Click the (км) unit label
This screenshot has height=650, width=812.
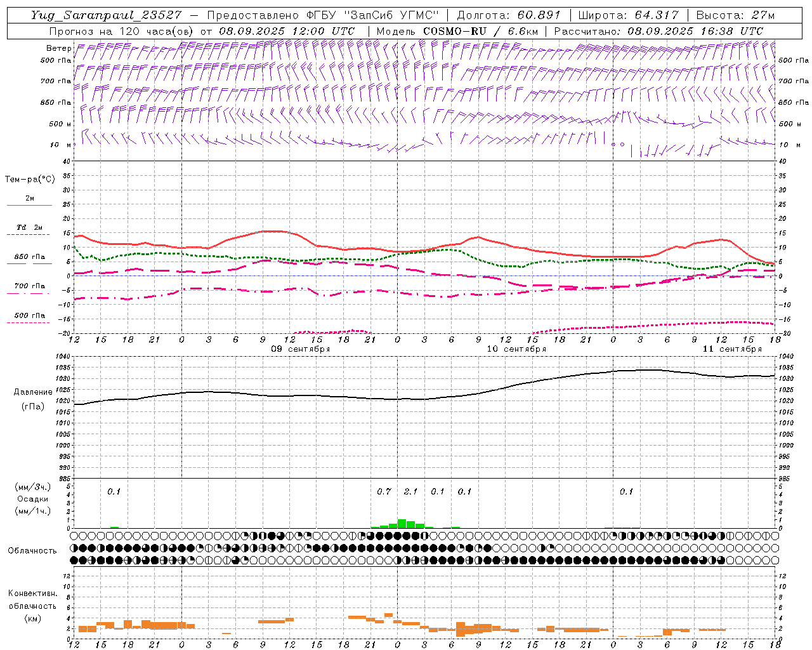(x=32, y=618)
